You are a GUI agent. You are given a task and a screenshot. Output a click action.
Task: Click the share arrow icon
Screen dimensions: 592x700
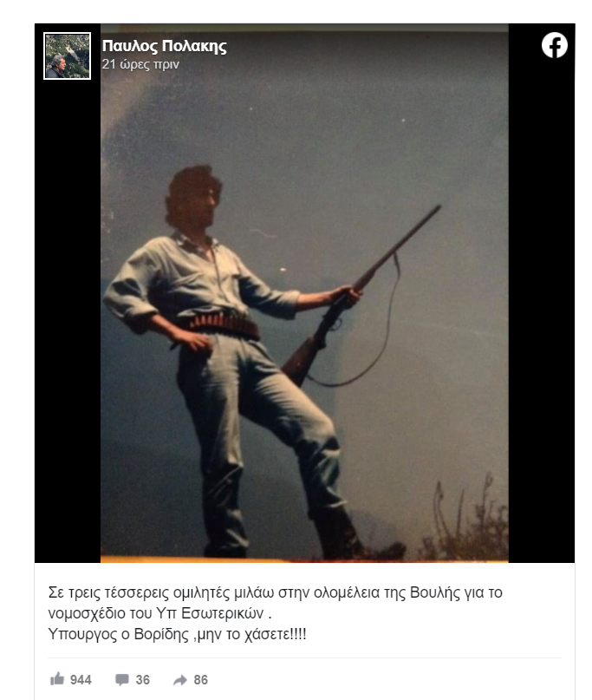180,680
